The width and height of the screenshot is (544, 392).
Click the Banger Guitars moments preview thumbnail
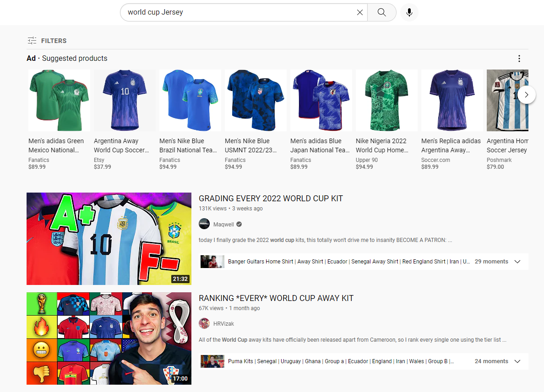[212, 262]
